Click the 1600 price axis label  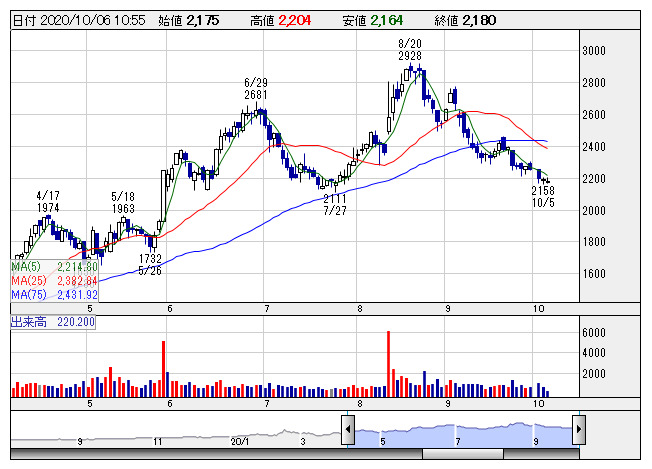(x=594, y=274)
